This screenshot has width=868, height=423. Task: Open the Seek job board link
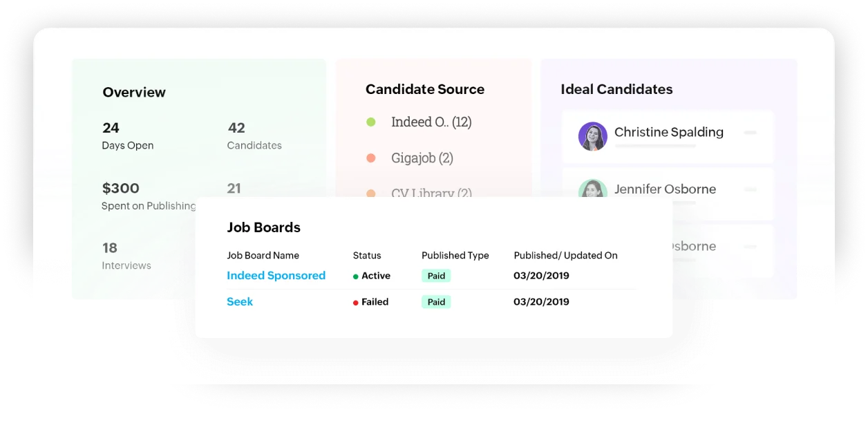pos(240,302)
